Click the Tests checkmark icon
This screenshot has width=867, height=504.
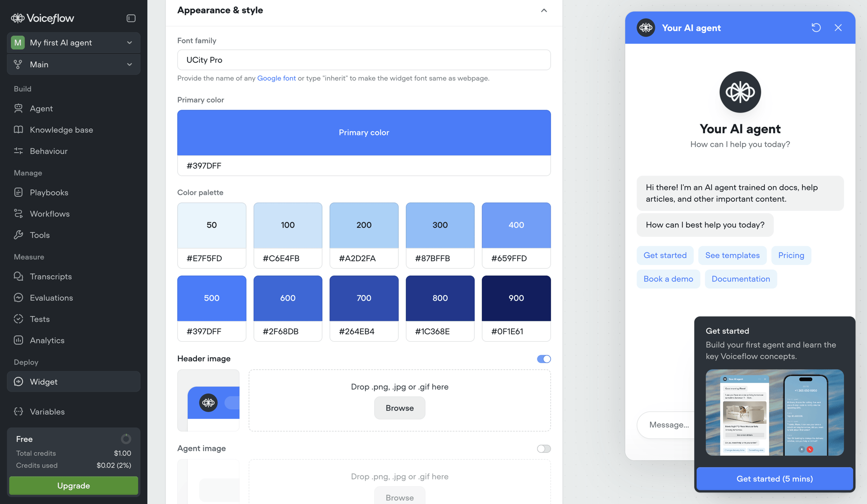click(18, 319)
